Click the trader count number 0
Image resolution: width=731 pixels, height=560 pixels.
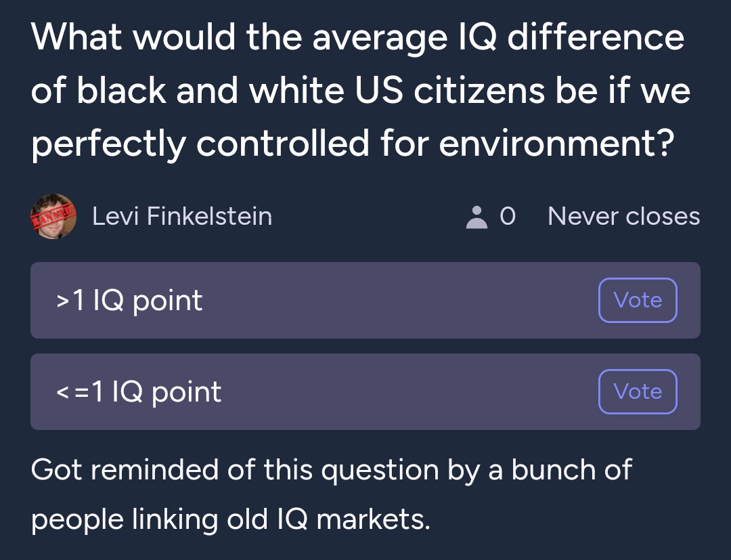pos(508,217)
